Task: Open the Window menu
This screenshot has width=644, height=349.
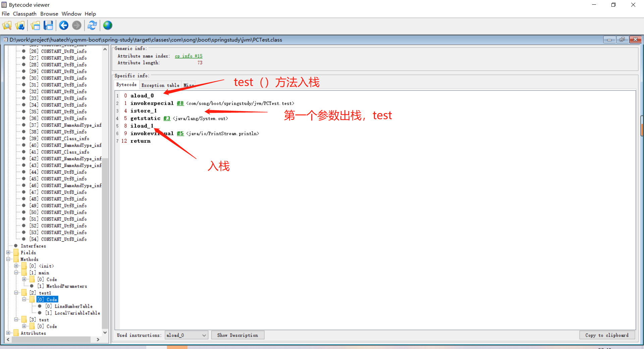Action: coord(71,14)
